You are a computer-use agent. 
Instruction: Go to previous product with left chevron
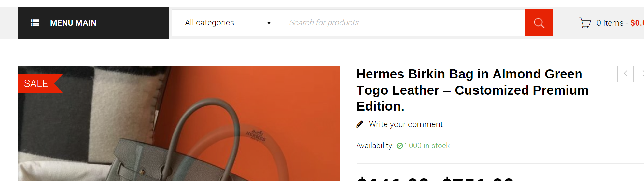coord(625,74)
